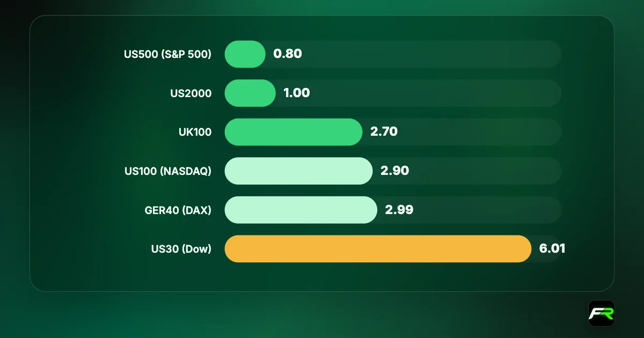Click the orange US30 (Dow) bar
Viewport: 644px width, 338px height.
(x=378, y=249)
